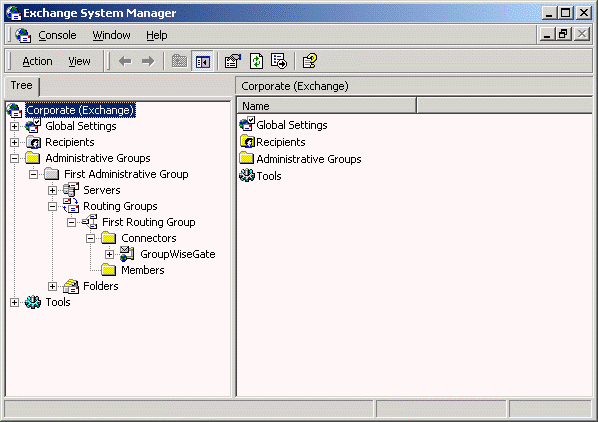Collapse the First Administrative Group node

34,174
